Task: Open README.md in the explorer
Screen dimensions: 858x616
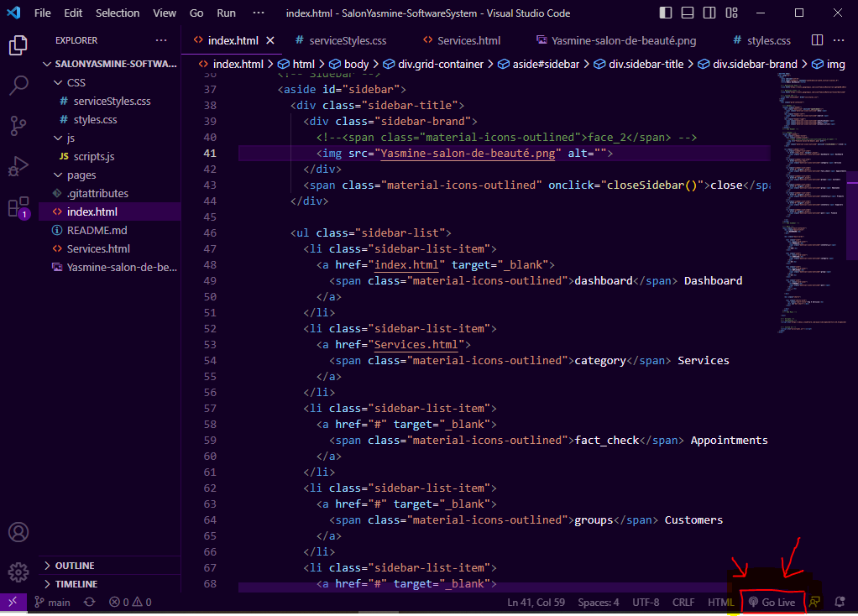Action: 109,230
